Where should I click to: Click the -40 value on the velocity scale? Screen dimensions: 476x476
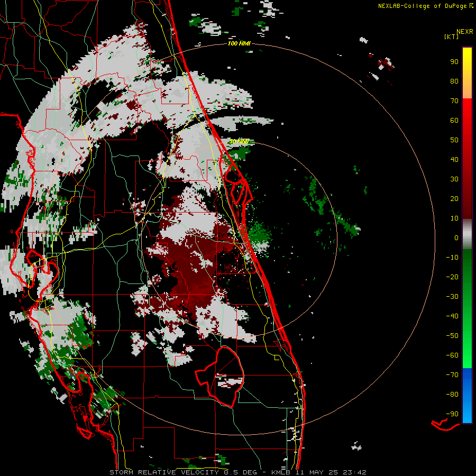(452, 316)
